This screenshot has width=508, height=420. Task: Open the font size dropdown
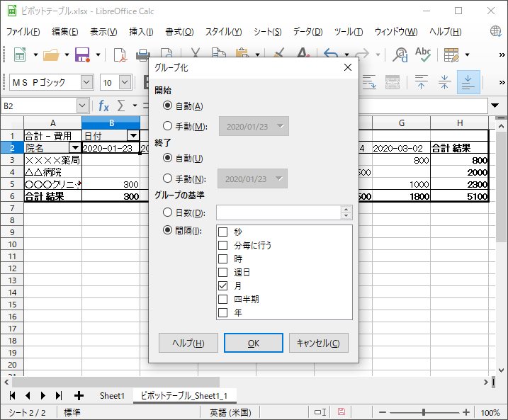coord(125,82)
